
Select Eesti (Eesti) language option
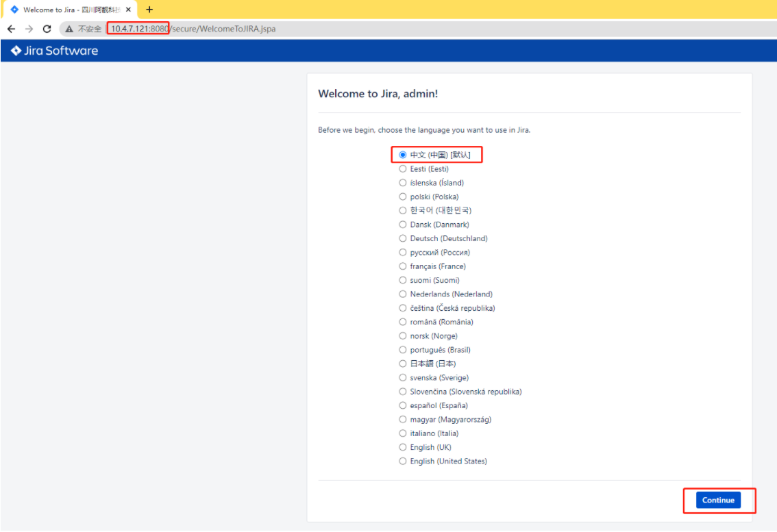[x=403, y=169]
